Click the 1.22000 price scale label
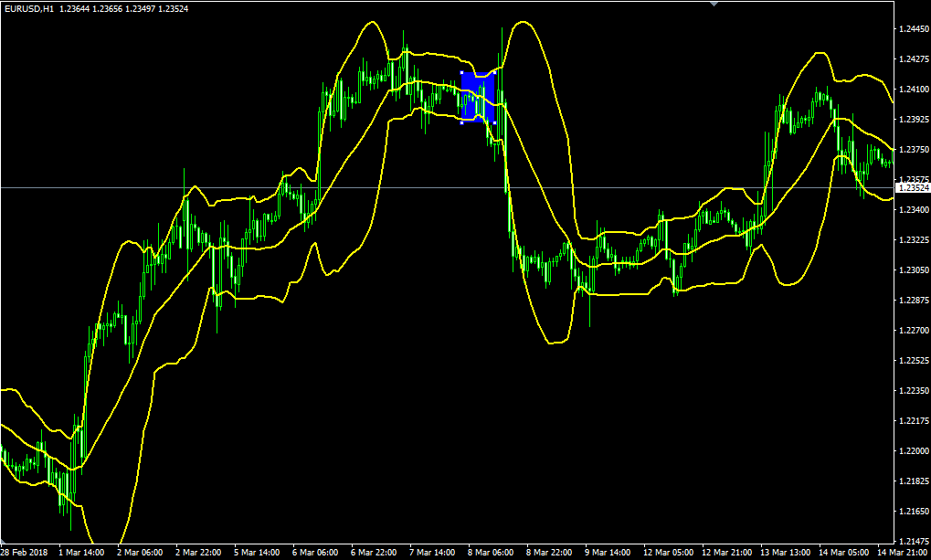The width and height of the screenshot is (931, 560). click(x=913, y=451)
